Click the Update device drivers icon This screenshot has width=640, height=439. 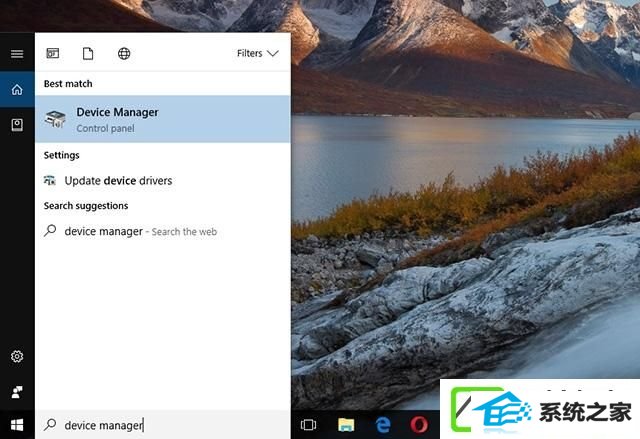click(50, 180)
